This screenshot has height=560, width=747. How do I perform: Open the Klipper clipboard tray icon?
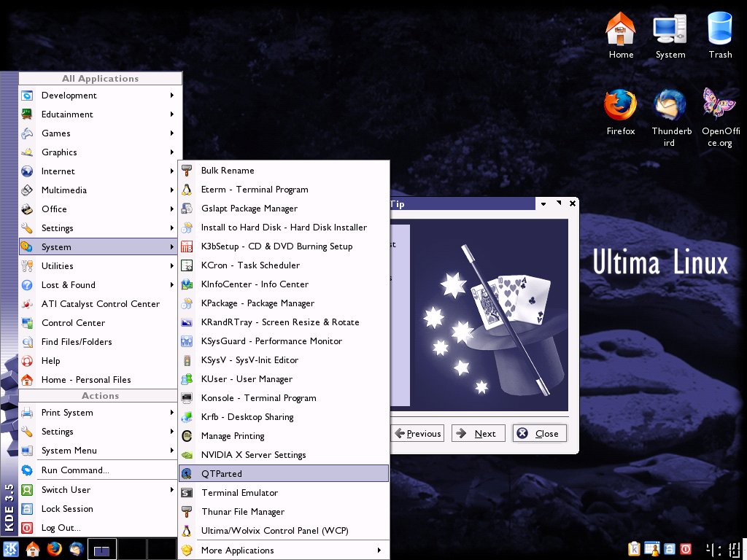coord(634,549)
